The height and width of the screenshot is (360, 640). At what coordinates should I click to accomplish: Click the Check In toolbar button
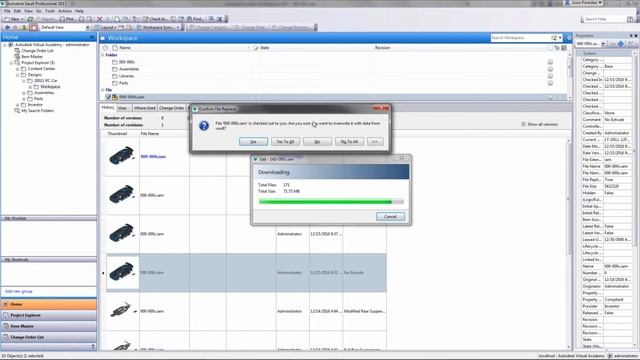(154, 19)
